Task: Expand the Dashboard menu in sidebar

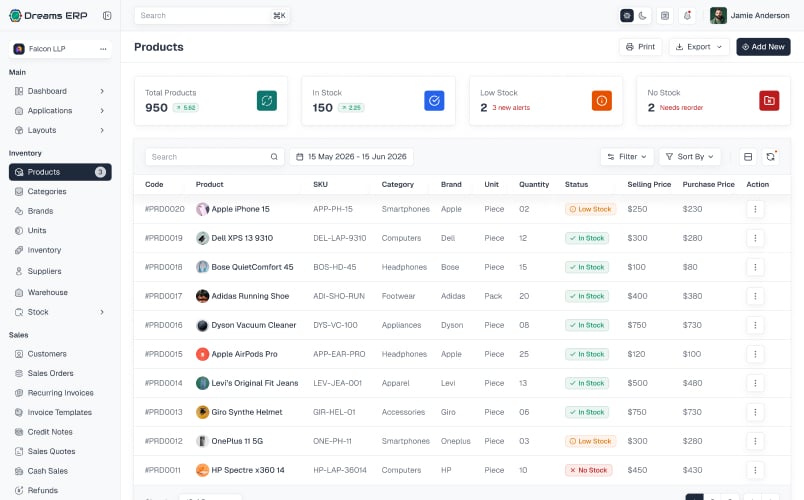Action: coord(60,91)
